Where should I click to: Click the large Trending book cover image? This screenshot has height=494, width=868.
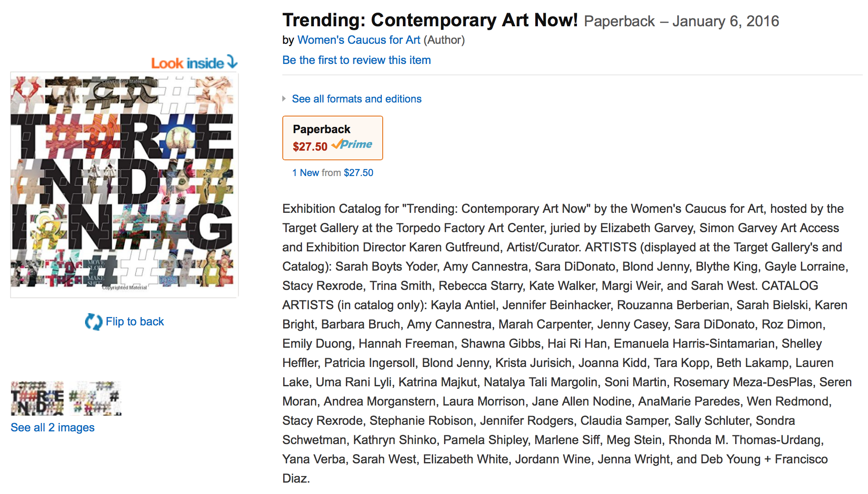click(x=125, y=184)
